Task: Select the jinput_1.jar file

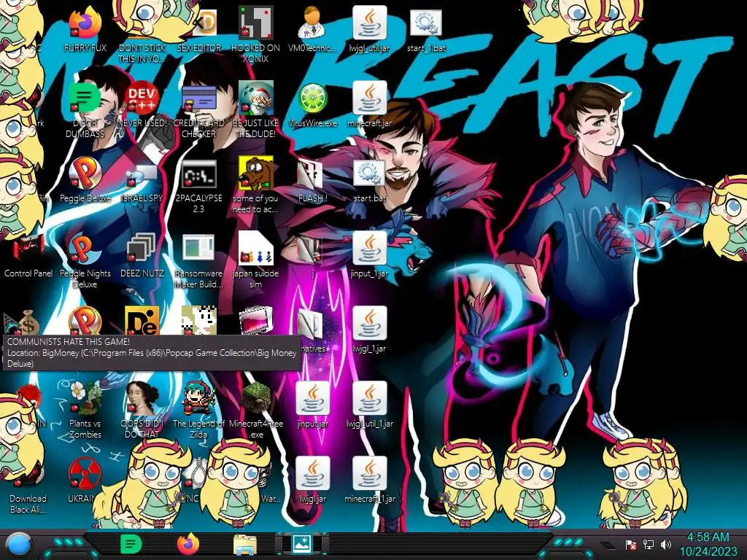Action: click(x=369, y=249)
